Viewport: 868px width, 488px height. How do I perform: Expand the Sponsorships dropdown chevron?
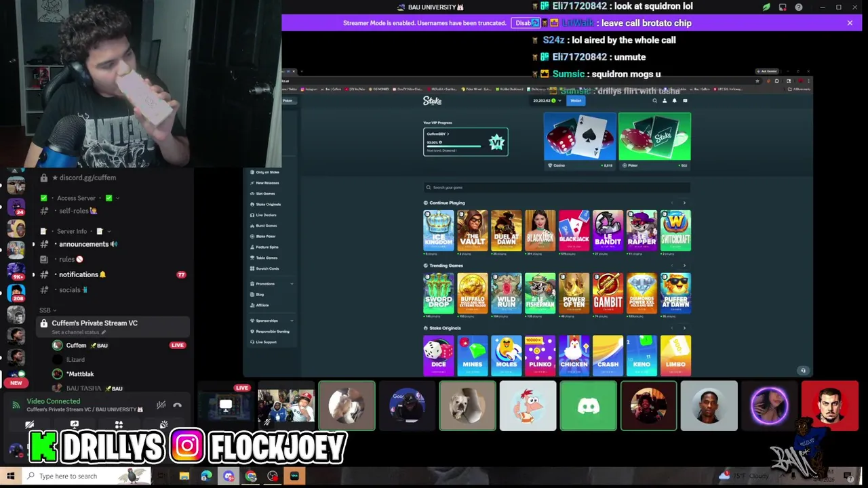pyautogui.click(x=292, y=321)
